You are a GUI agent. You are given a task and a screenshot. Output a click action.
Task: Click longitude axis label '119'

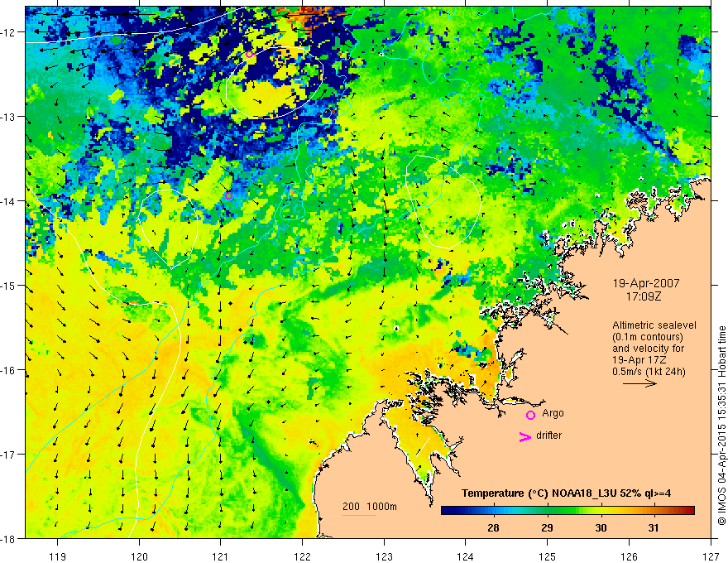click(x=58, y=556)
